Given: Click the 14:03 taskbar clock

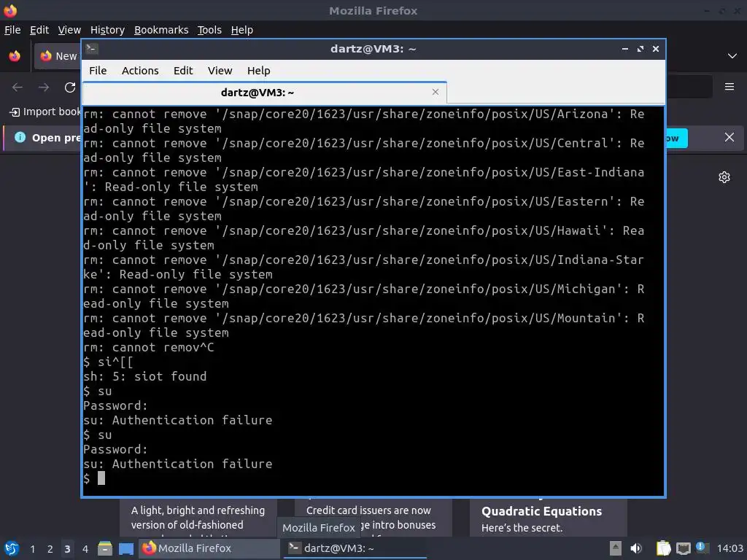Looking at the screenshot, I should tap(729, 548).
